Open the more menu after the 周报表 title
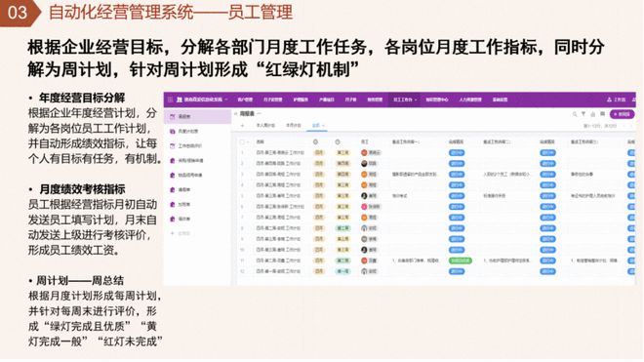The image size is (644, 362). [260, 113]
